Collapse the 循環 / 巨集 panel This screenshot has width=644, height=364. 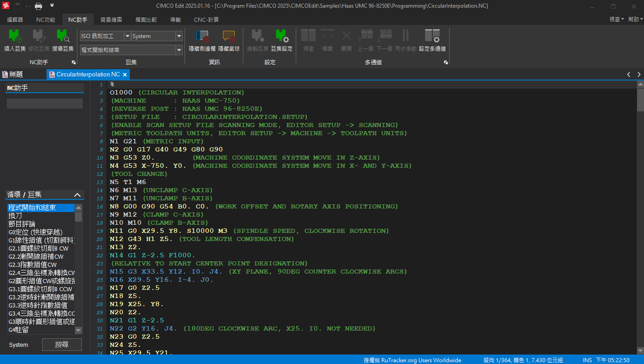[x=77, y=195]
